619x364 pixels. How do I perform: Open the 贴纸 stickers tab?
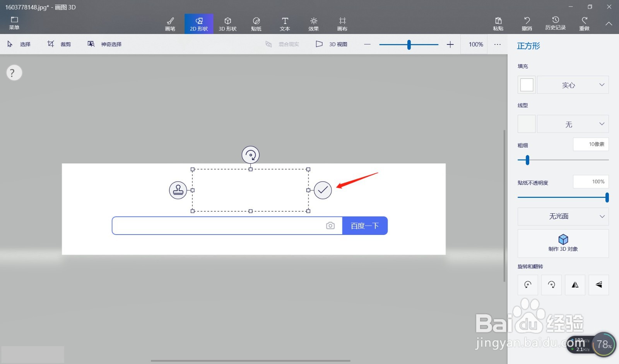tap(256, 24)
